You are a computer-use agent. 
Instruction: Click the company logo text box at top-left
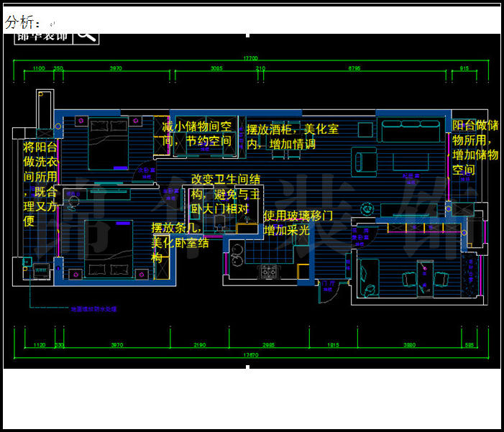[43, 35]
